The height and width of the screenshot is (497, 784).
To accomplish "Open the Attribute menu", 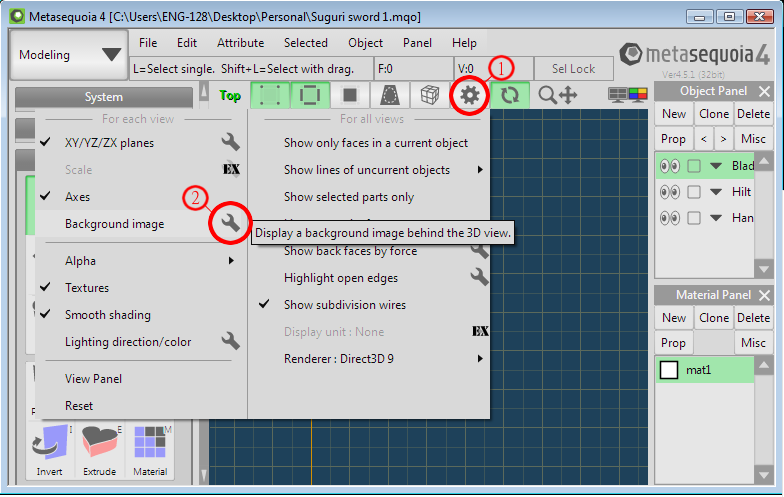I will (x=240, y=43).
